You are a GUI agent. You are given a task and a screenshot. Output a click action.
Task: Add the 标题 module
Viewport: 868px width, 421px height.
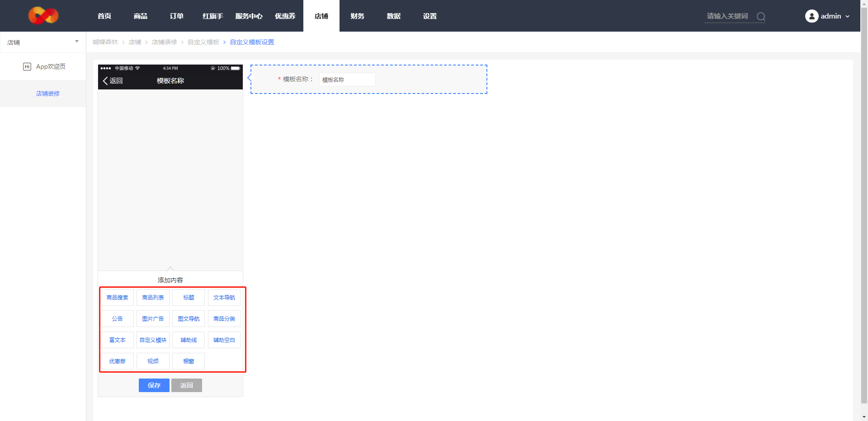coord(189,298)
